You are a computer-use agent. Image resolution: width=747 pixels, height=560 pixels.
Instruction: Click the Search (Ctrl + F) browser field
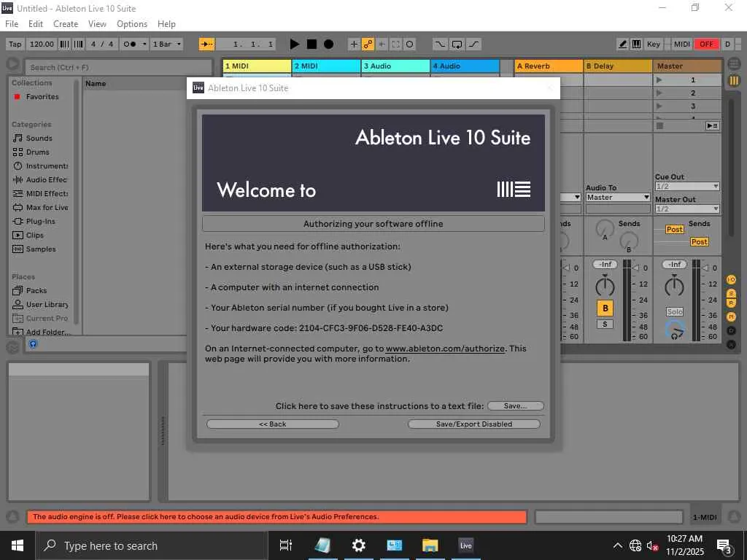click(118, 67)
